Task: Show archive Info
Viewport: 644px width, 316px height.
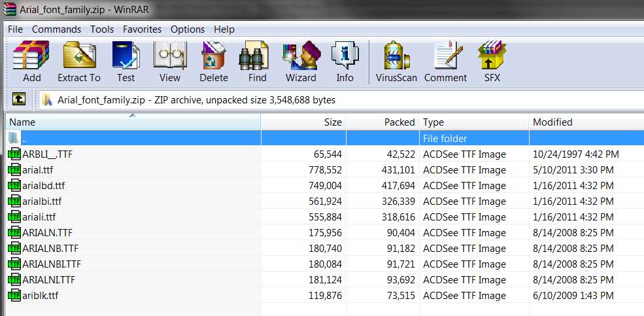Action: tap(345, 61)
